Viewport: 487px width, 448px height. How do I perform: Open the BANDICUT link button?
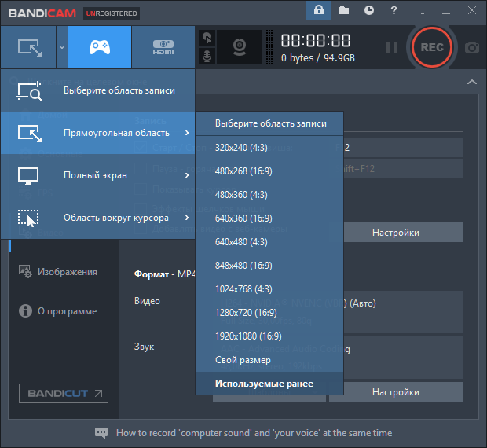64,393
